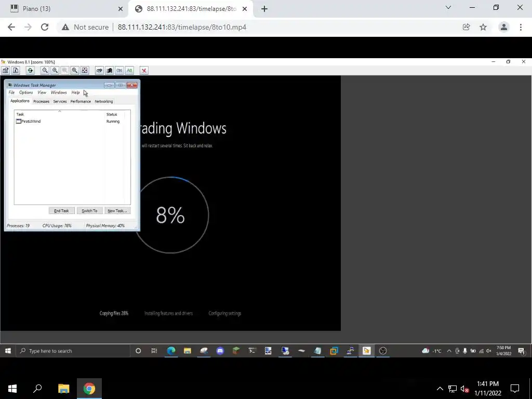Viewport: 532px width, 399px height.
Task: Click the 8% progress circle
Action: tap(170, 215)
